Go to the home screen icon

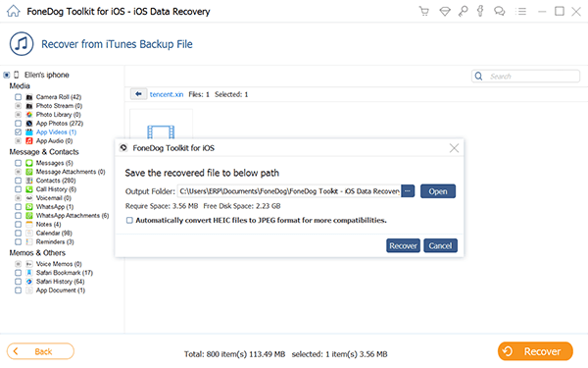click(14, 11)
